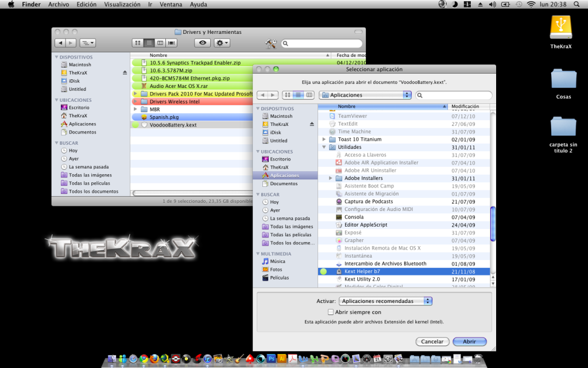Select Kext Helper b7 application
Image resolution: width=588 pixels, height=368 pixels.
click(404, 271)
